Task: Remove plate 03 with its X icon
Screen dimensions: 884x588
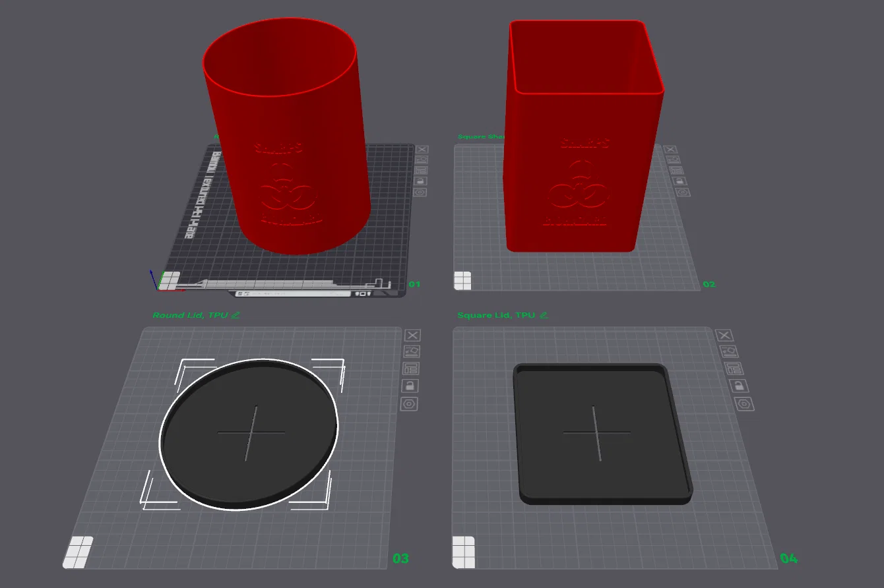Action: tap(412, 336)
